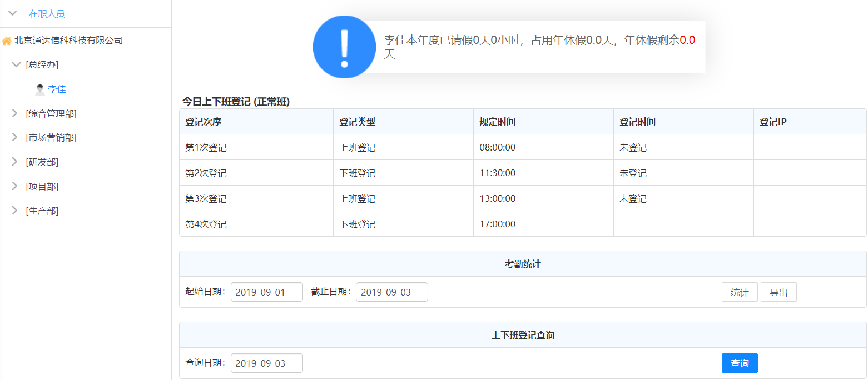The width and height of the screenshot is (868, 380).
Task: Focus the 截止日期 date field
Action: (x=391, y=292)
